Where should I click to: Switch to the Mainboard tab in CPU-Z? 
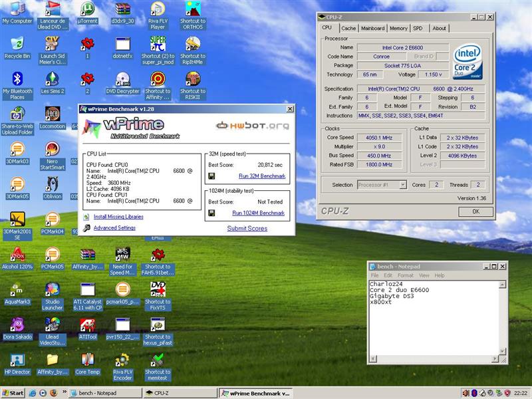(373, 29)
